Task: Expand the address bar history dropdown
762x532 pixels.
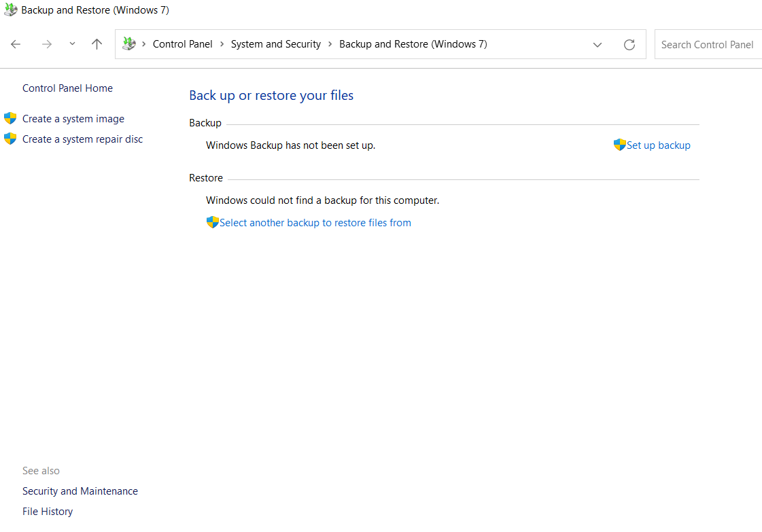Action: (x=598, y=45)
